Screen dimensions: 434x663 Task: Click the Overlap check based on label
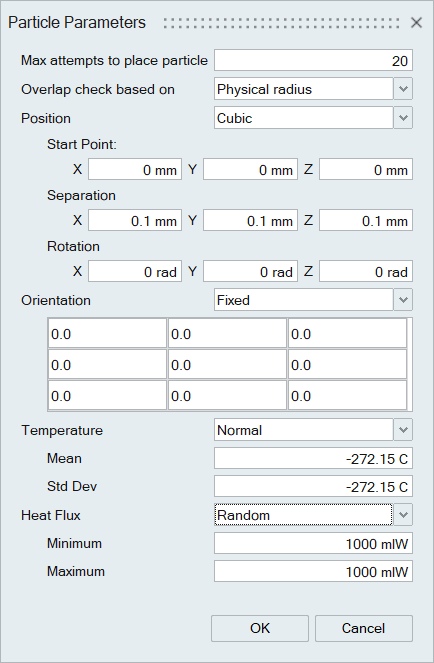98,89
